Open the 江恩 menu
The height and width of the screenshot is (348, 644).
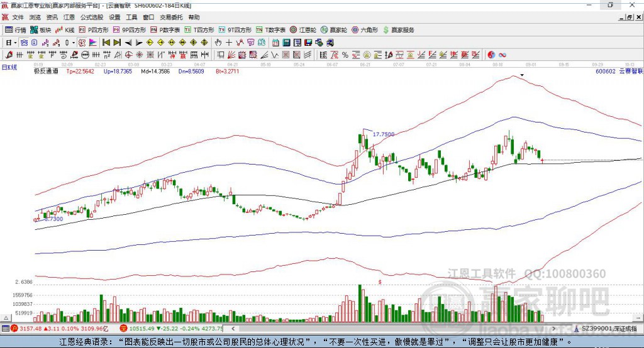click(69, 17)
